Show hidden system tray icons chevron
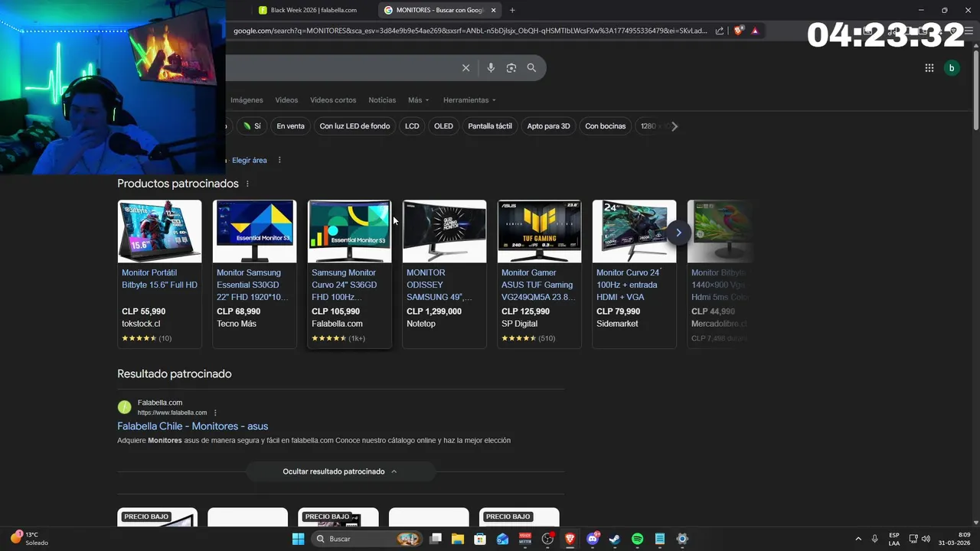Screen dimensions: 980x551 [x=858, y=539]
